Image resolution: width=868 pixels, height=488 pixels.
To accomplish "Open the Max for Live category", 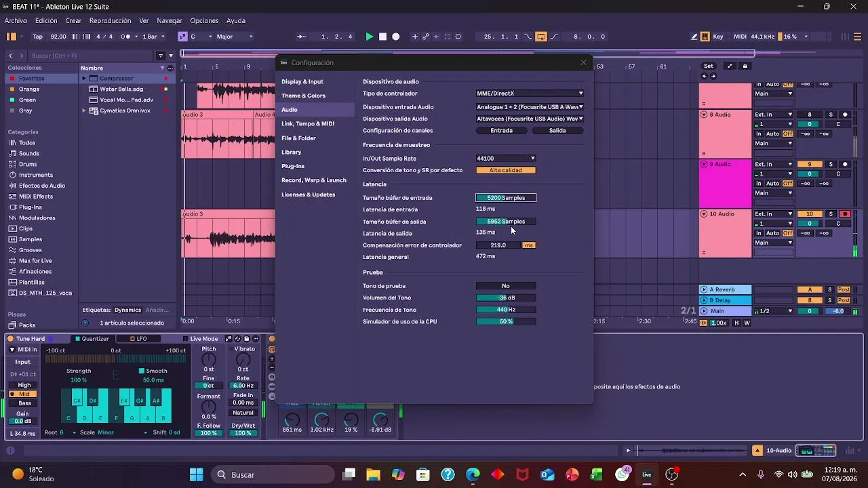I will (35, 261).
